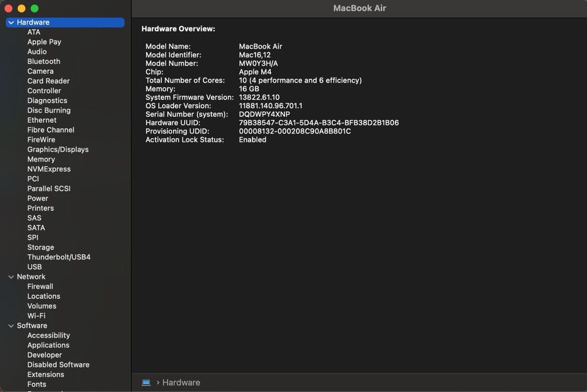587x392 pixels.
Task: Select Disabled Software entry
Action: point(59,364)
